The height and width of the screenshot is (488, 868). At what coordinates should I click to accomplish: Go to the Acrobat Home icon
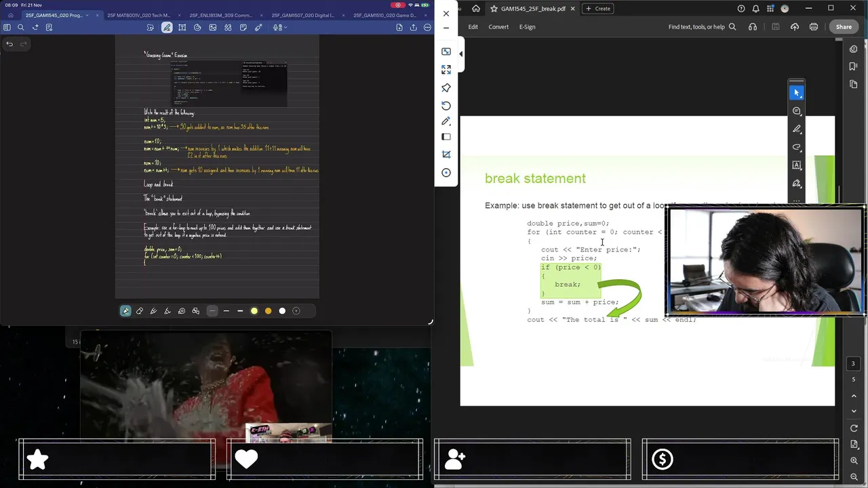tap(476, 8)
